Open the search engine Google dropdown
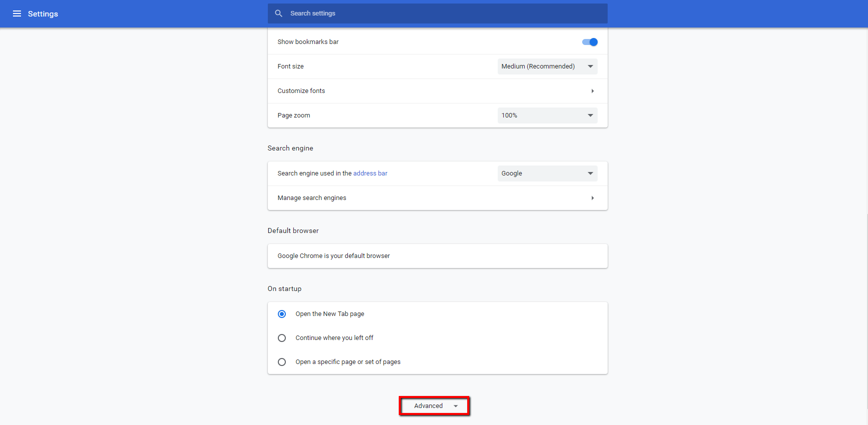Screen dimensions: 868x425 [x=548, y=173]
